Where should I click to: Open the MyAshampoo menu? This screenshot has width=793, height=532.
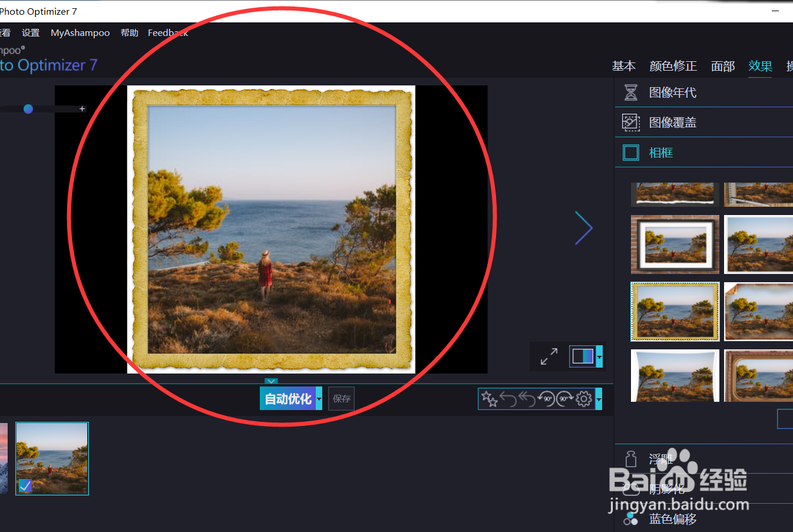pyautogui.click(x=80, y=33)
